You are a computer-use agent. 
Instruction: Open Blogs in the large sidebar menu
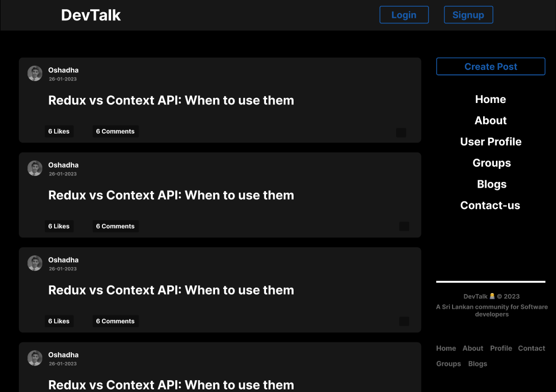click(x=491, y=185)
